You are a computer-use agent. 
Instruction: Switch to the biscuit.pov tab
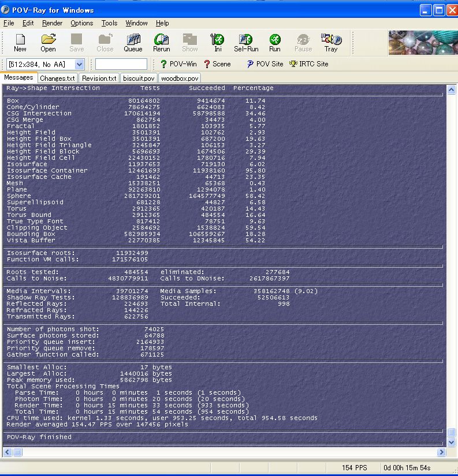139,78
